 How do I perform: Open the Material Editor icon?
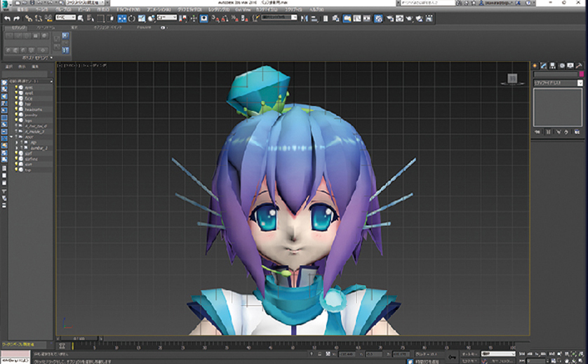point(378,18)
